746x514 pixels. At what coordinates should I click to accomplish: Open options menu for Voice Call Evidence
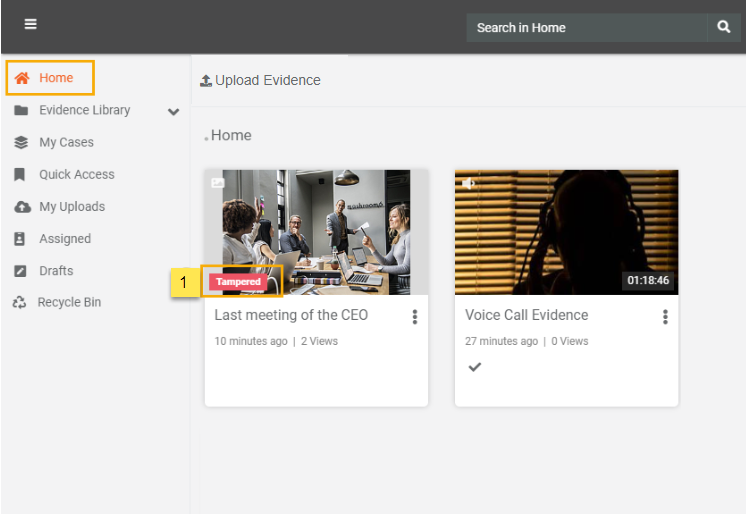[x=665, y=317]
